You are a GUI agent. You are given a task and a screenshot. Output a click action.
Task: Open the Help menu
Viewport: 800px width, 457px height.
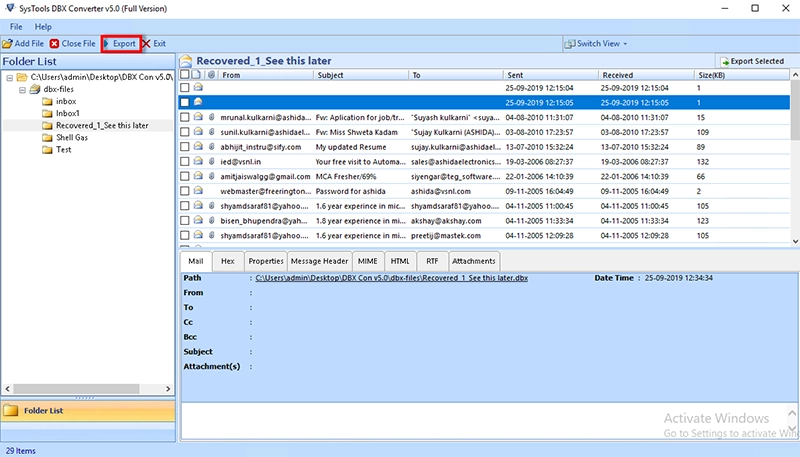[x=43, y=27]
